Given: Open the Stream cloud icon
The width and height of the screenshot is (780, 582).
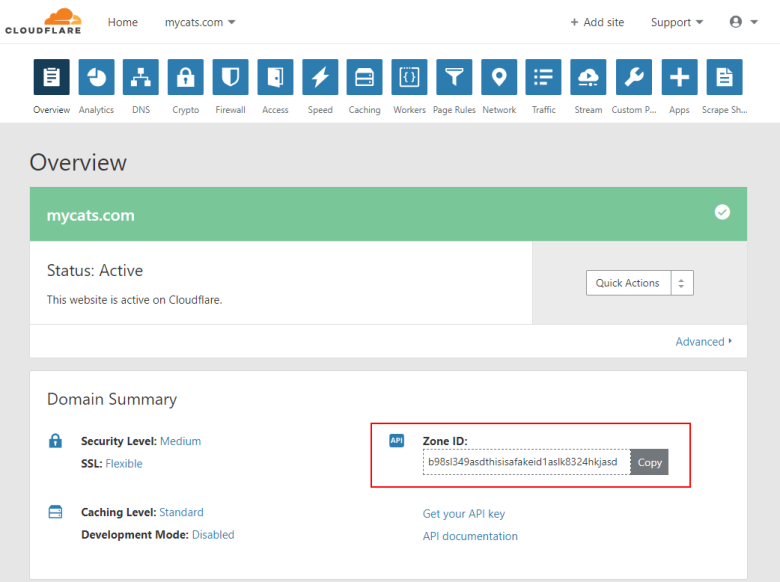Looking at the screenshot, I should point(588,77).
